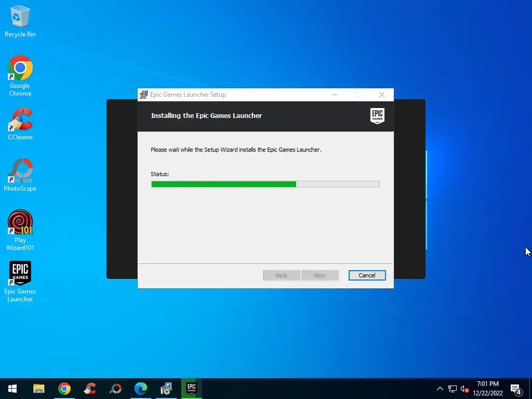
Task: Cancel the Epic Games Launcher installation
Action: (367, 275)
